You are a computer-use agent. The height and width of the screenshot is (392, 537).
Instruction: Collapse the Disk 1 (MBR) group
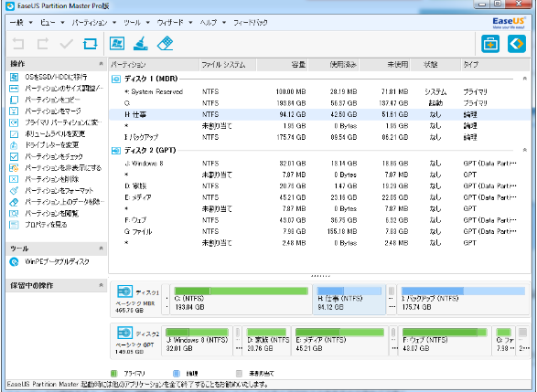point(524,79)
